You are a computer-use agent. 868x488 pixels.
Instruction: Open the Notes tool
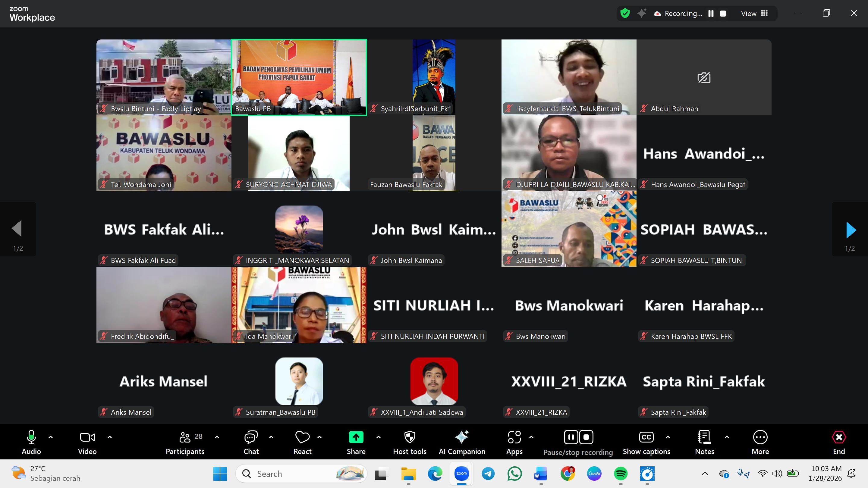(704, 437)
